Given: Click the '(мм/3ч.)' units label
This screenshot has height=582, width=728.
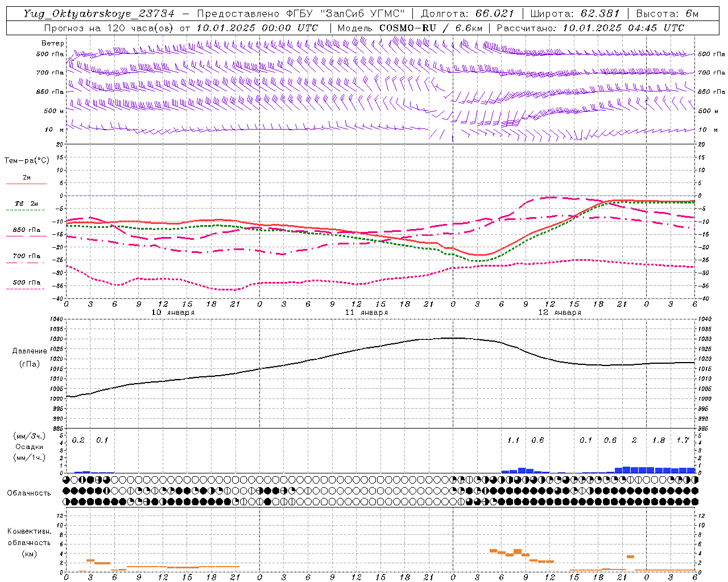Looking at the screenshot, I should 30,436.
